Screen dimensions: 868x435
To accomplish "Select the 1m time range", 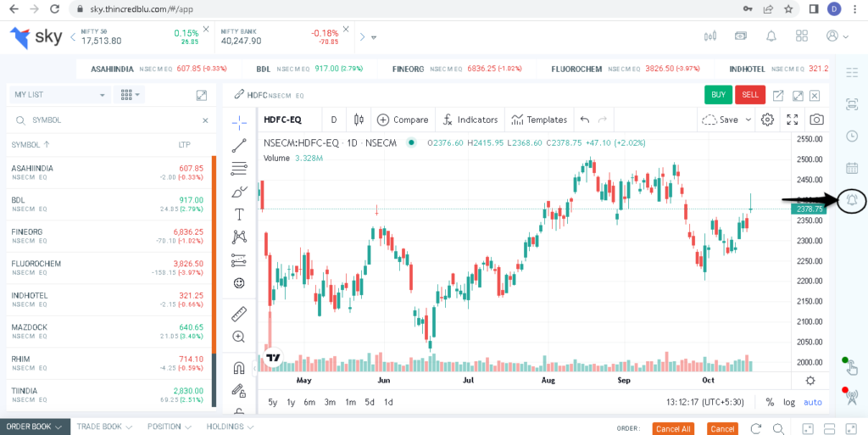I will click(350, 402).
